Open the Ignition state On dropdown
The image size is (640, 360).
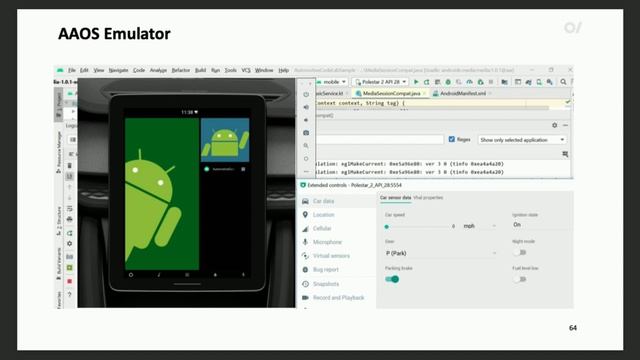[541, 225]
